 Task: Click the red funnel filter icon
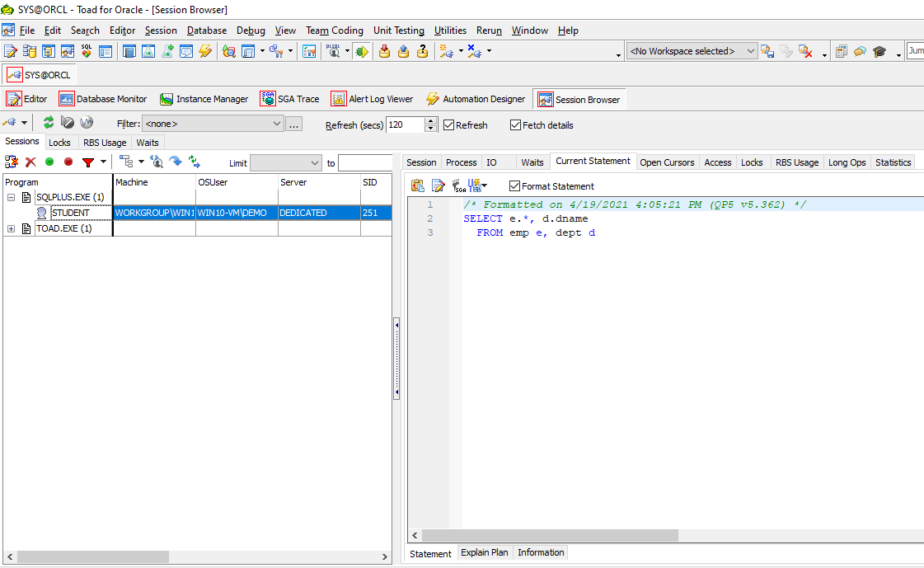click(88, 162)
